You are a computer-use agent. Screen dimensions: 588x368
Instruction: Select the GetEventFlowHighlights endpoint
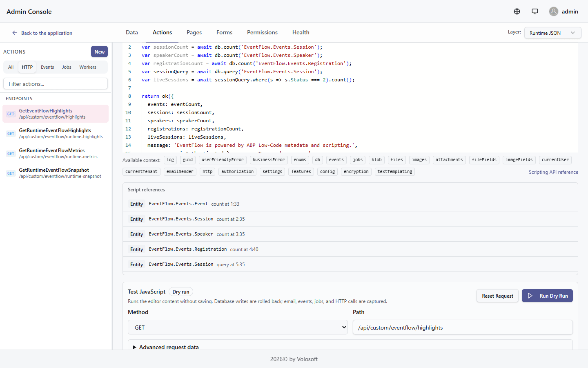pyautogui.click(x=56, y=114)
